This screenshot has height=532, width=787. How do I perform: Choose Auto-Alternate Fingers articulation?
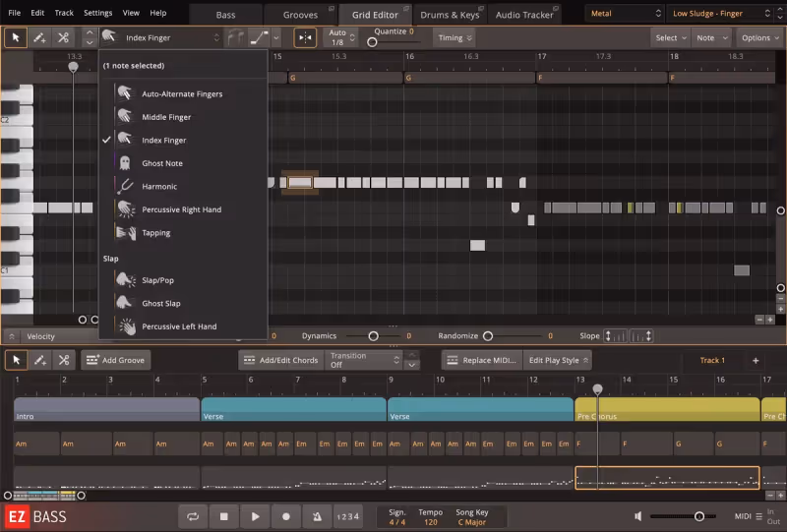tap(183, 93)
